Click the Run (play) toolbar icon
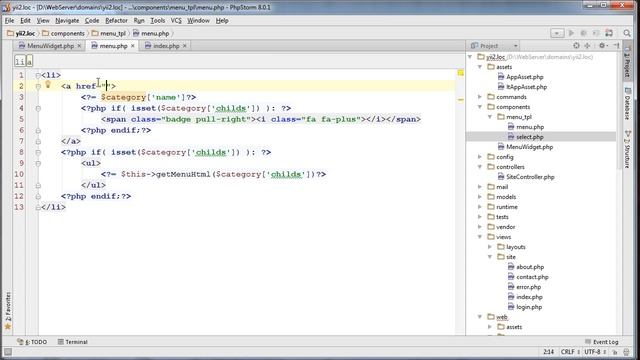640x360 pixels. pos(571,33)
